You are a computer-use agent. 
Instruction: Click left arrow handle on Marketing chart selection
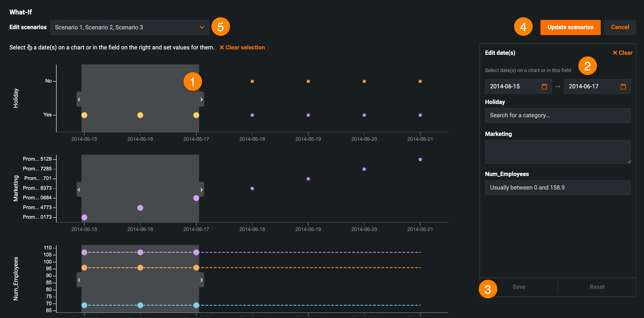79,190
